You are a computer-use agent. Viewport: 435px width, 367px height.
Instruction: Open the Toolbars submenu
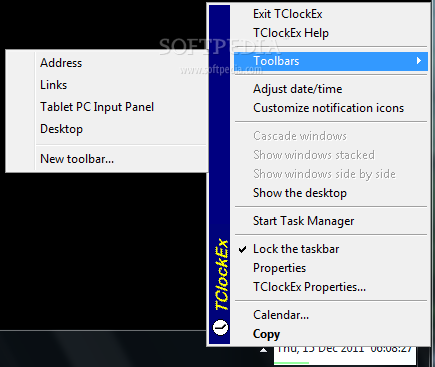coord(330,61)
